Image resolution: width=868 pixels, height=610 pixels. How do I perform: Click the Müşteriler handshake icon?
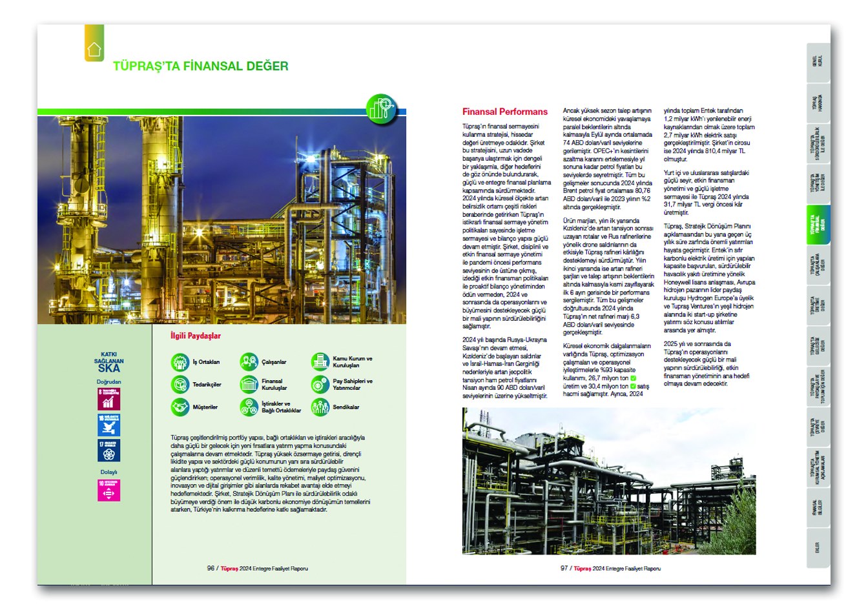[x=180, y=407]
